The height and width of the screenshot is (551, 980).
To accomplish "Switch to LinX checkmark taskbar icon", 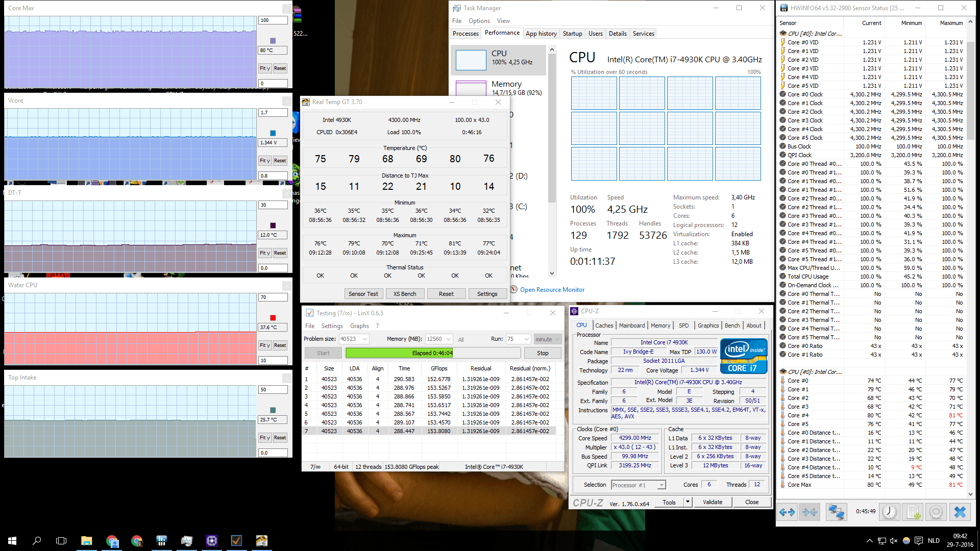I will point(236,541).
